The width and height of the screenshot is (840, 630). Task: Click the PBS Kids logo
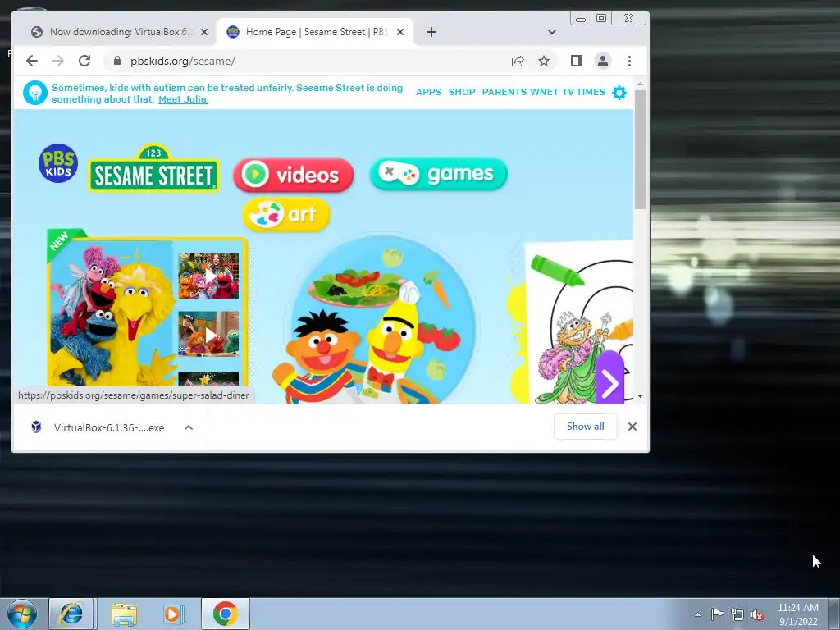[58, 163]
